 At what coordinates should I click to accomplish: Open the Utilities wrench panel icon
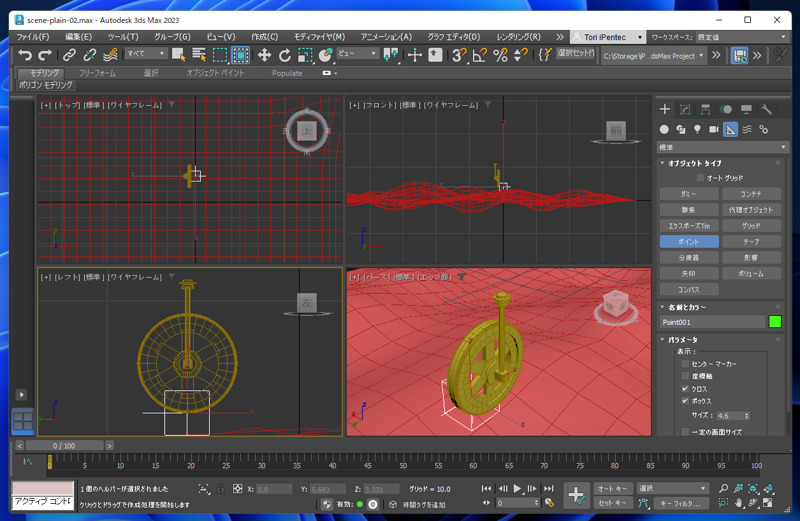[x=766, y=109]
